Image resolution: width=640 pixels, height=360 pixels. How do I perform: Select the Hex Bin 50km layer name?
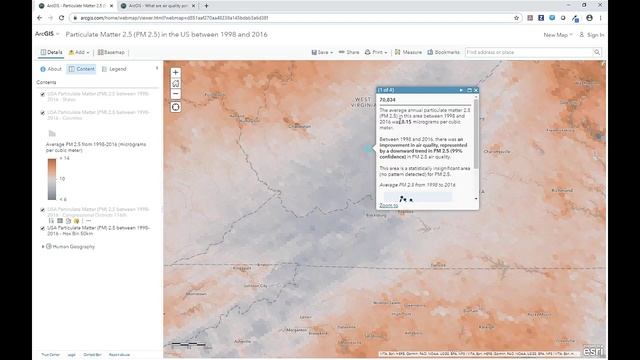point(98,231)
